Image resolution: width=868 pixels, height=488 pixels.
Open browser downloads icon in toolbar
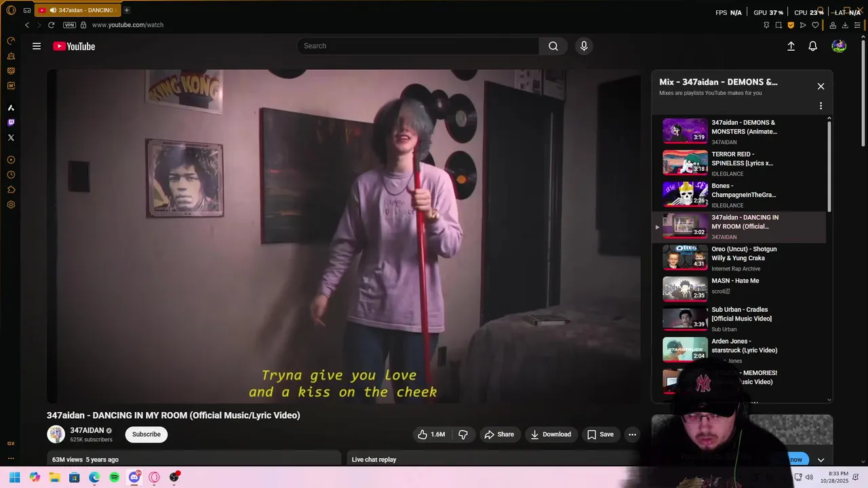[x=845, y=25]
